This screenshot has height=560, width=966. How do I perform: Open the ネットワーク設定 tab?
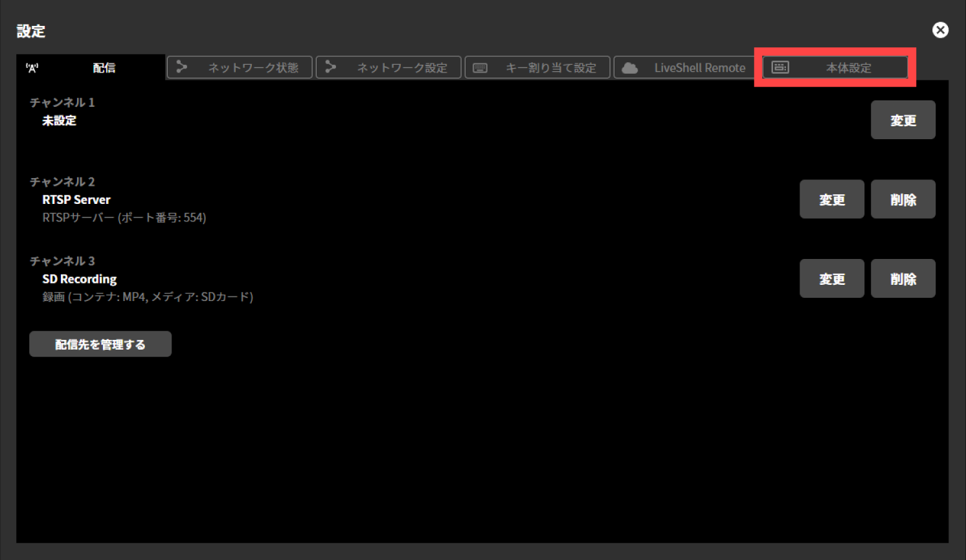tap(388, 67)
